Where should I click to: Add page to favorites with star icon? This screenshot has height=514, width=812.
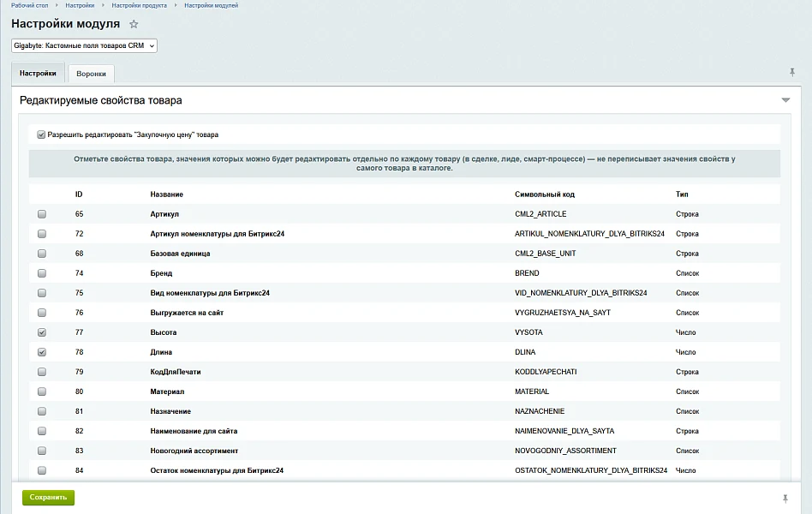(134, 24)
